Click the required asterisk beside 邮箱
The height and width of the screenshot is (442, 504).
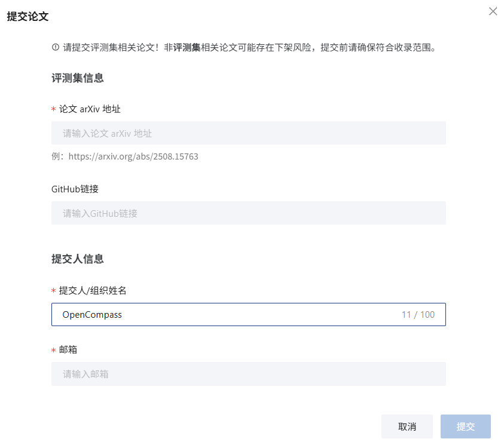[54, 349]
